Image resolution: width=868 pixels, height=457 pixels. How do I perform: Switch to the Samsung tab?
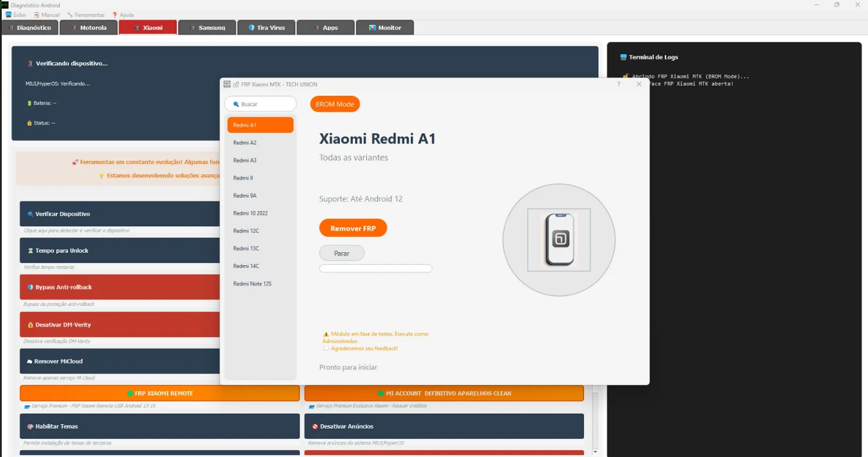[207, 27]
